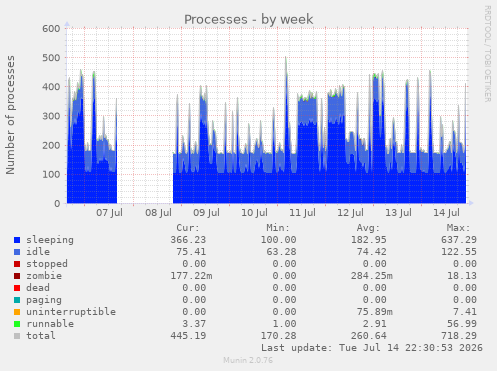
Task: Click idle min value 63.28
Action: pos(281,252)
